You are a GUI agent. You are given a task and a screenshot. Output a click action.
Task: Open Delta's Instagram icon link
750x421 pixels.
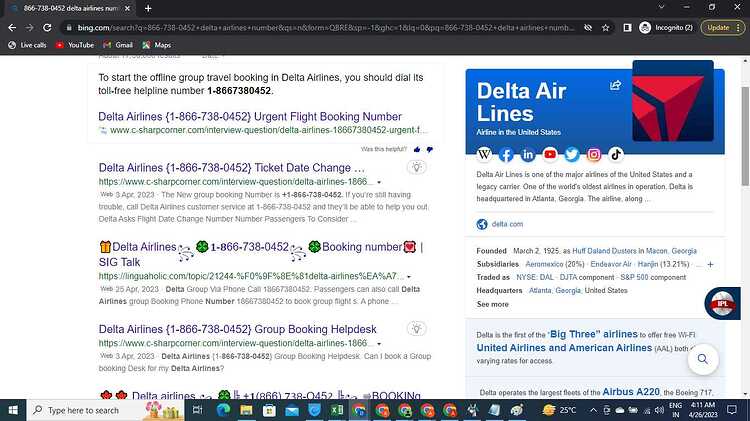point(594,154)
